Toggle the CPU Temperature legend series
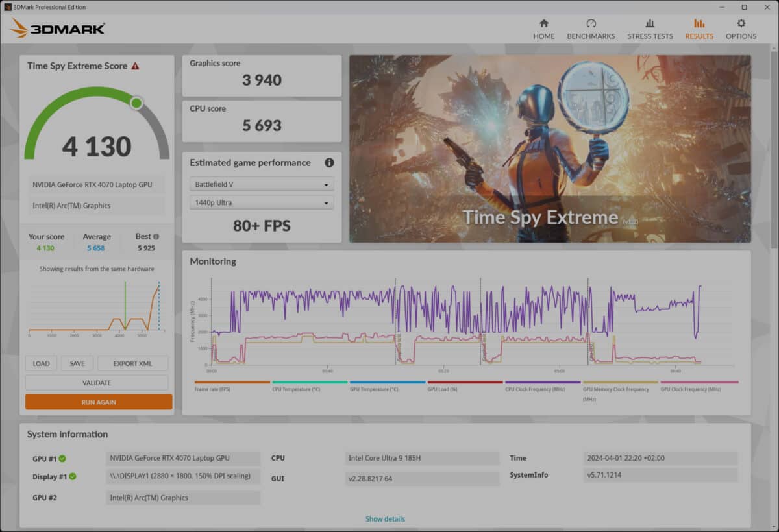 pos(310,386)
